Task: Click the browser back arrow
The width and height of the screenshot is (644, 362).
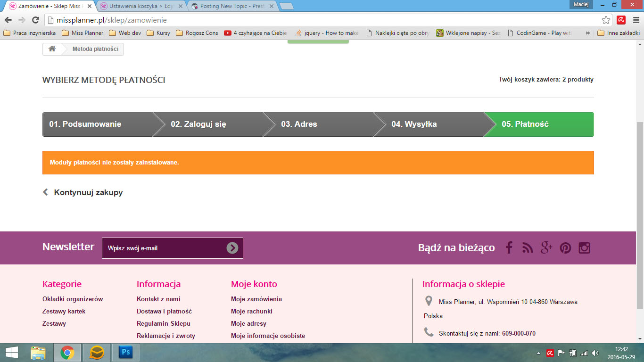Action: (8, 20)
